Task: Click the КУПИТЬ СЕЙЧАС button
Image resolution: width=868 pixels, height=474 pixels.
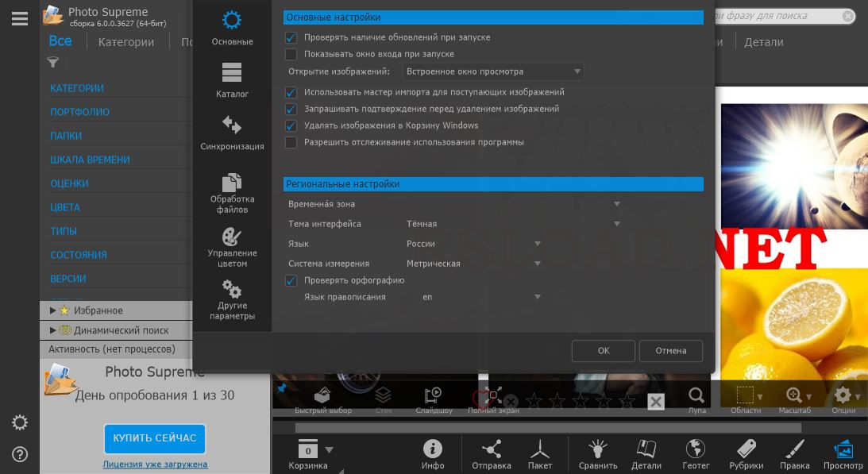Action: point(154,438)
